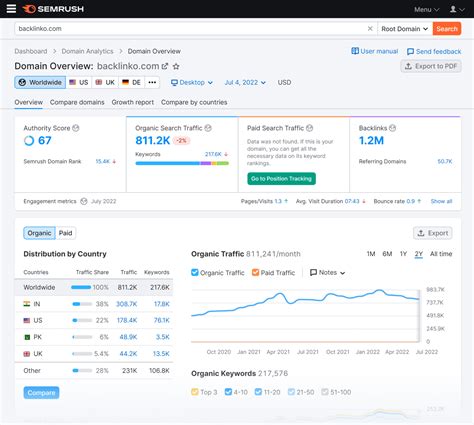Open the hamburger menu icon

[11, 9]
